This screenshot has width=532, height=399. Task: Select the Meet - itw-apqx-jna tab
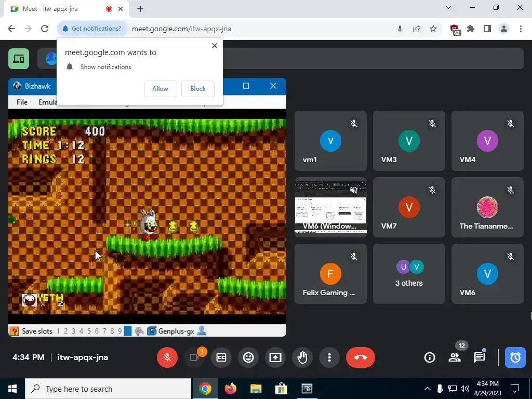tap(66, 9)
